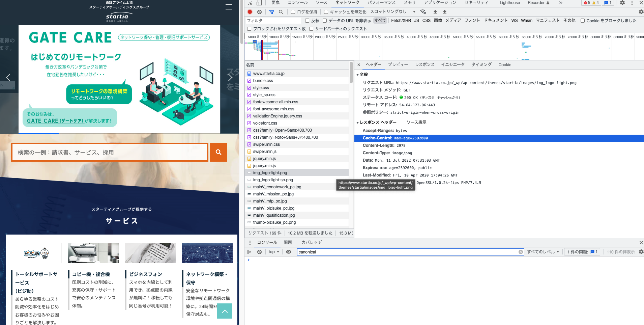Click the フィルタ filter input field
The width and height of the screenshot is (644, 325).
pyautogui.click(x=273, y=21)
